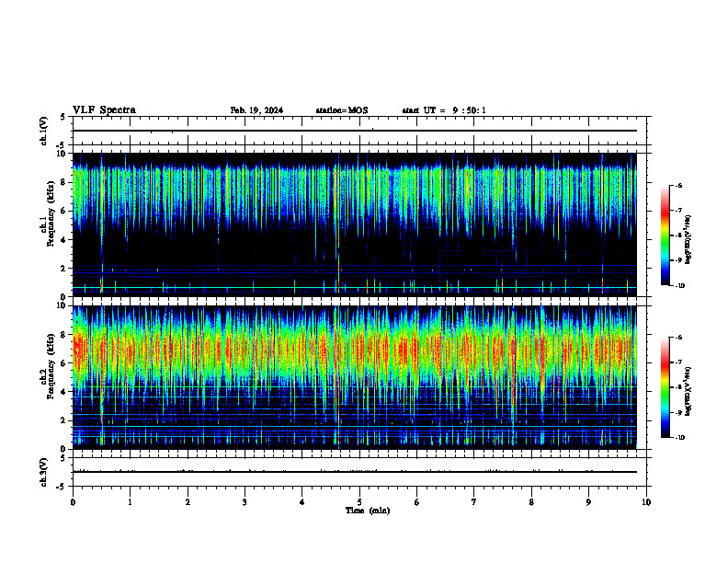Click time axis tick label "8"
The height and width of the screenshot is (563, 728).
[x=531, y=502]
